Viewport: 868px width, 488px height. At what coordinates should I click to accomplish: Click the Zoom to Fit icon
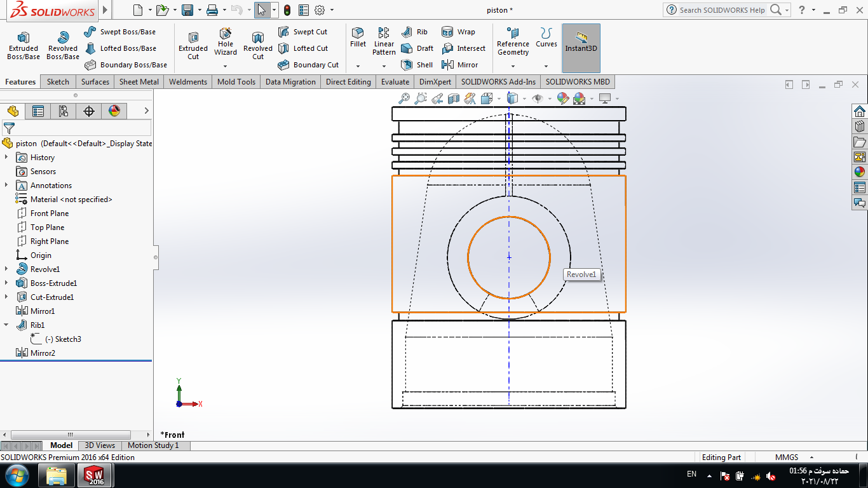pos(404,98)
